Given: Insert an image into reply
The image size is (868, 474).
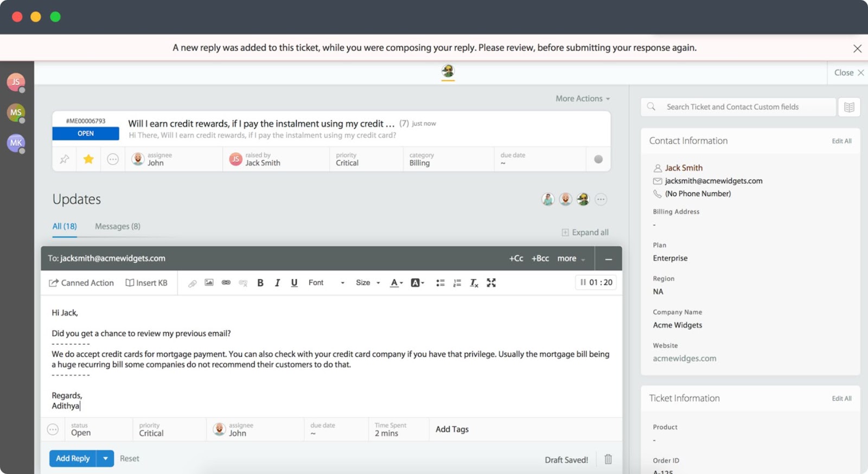Looking at the screenshot, I should (209, 282).
